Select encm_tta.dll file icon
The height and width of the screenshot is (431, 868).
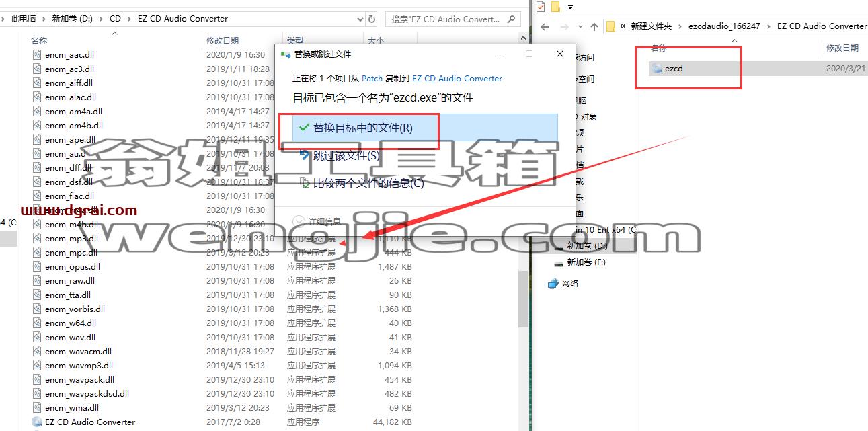(36, 295)
